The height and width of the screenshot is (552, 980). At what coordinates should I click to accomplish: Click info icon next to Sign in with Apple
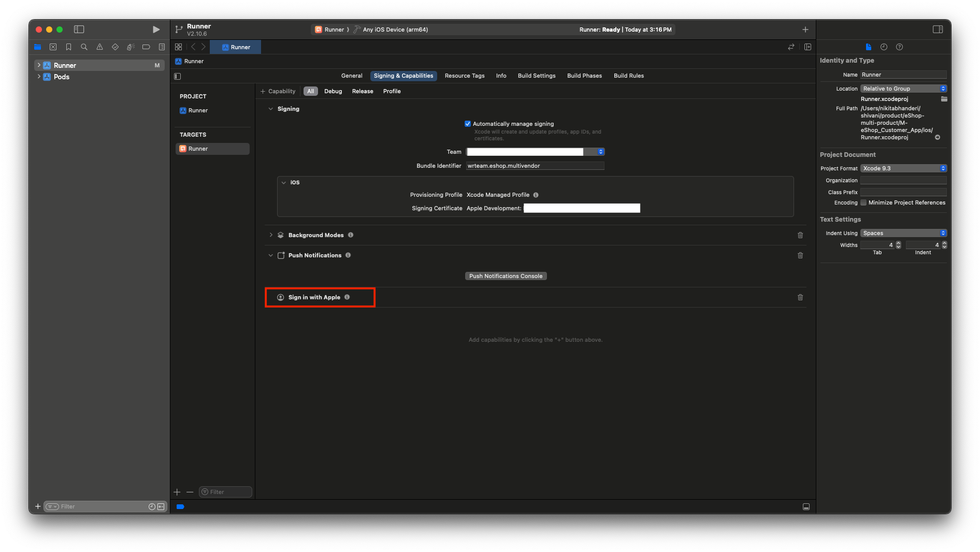[347, 297]
